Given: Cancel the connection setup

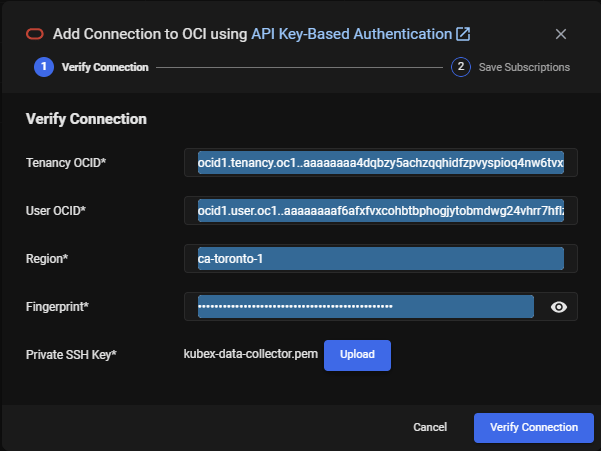Looking at the screenshot, I should [430, 427].
